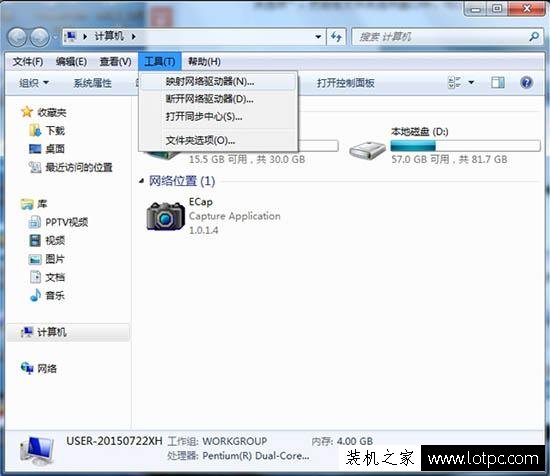
Task: Click the 网络 network icon in sidebar
Action: [x=27, y=368]
